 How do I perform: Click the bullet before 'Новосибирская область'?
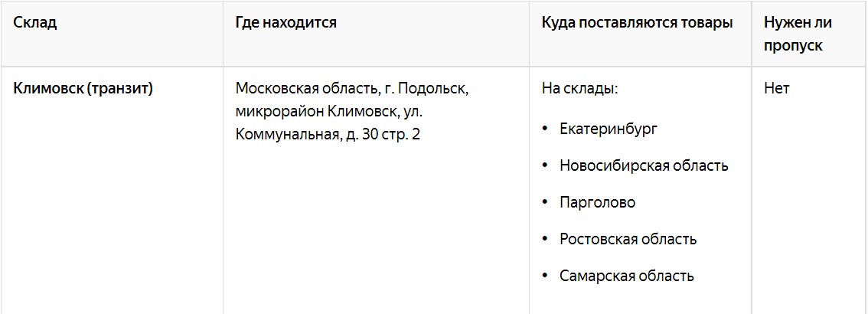(545, 165)
